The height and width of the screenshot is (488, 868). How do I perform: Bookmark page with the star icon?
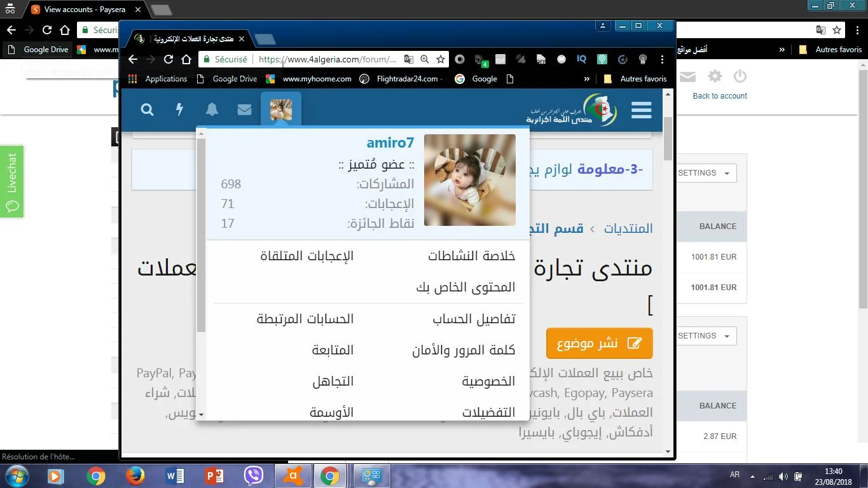(441, 59)
